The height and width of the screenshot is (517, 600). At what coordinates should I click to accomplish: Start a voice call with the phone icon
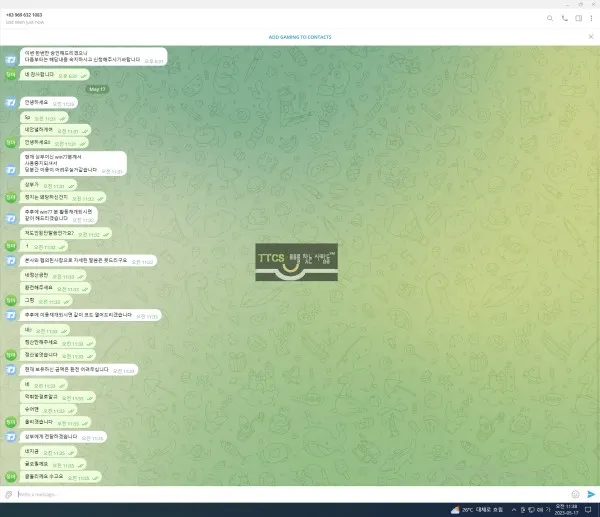564,18
